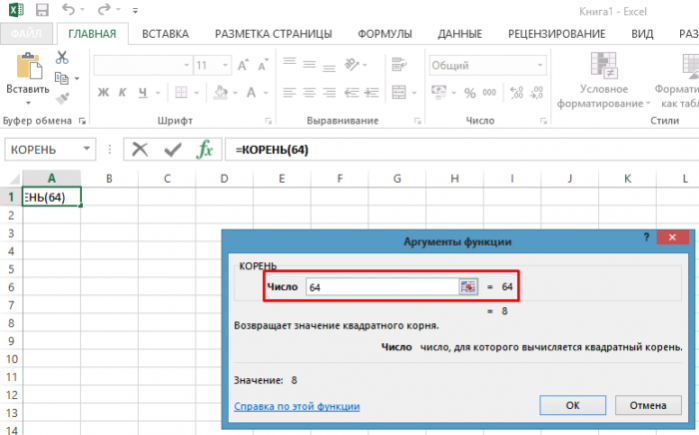Screen dimensions: 699x435
Task: Toggle Center text alignment
Action: click(x=309, y=92)
